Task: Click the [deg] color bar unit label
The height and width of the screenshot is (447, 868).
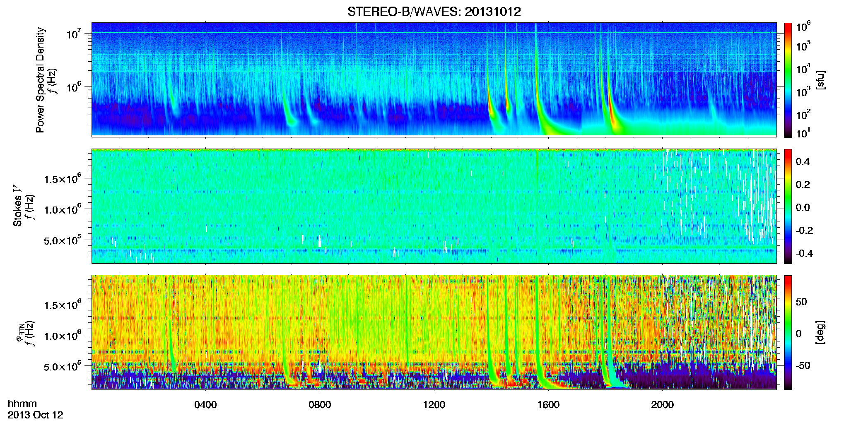Action: click(820, 332)
